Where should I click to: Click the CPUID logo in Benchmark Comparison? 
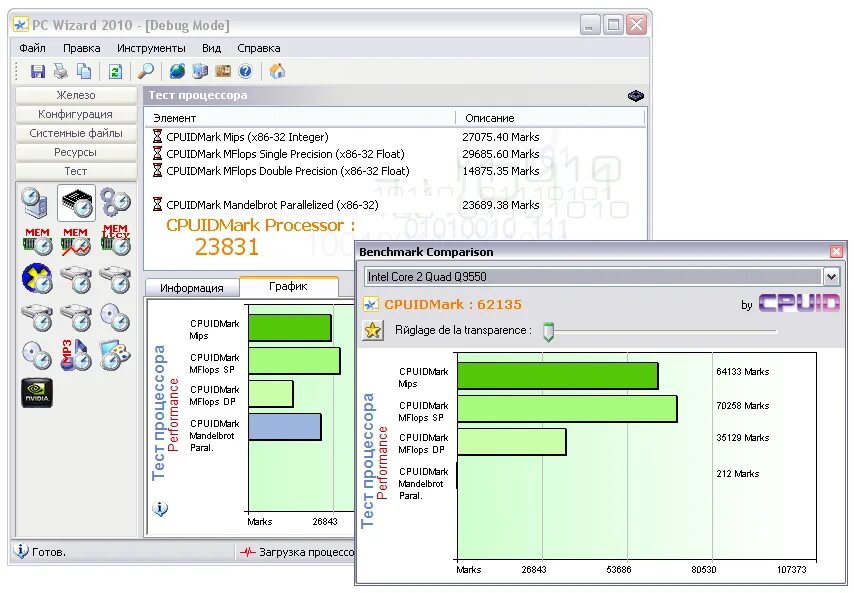pyautogui.click(x=799, y=303)
